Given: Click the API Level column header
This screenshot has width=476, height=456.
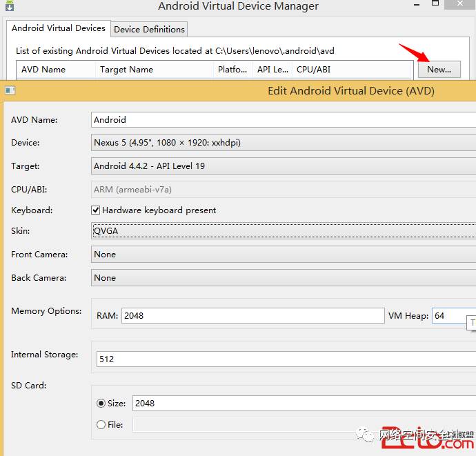Looking at the screenshot, I should (272, 70).
